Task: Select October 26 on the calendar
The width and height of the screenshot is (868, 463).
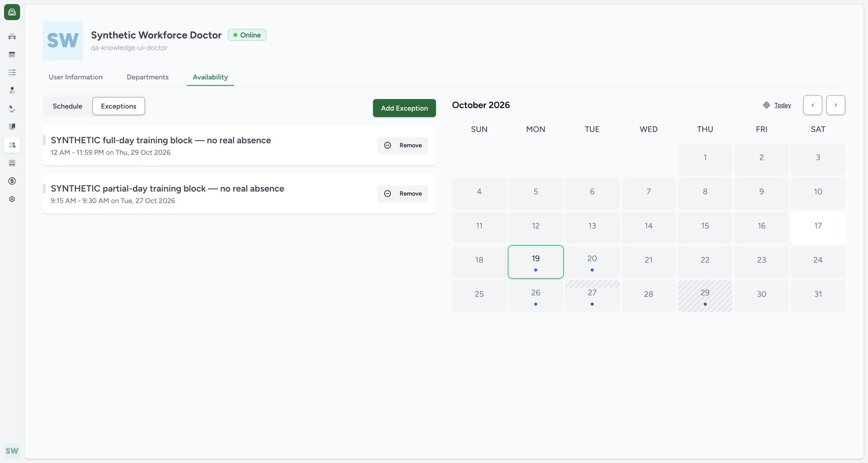Action: coord(536,296)
